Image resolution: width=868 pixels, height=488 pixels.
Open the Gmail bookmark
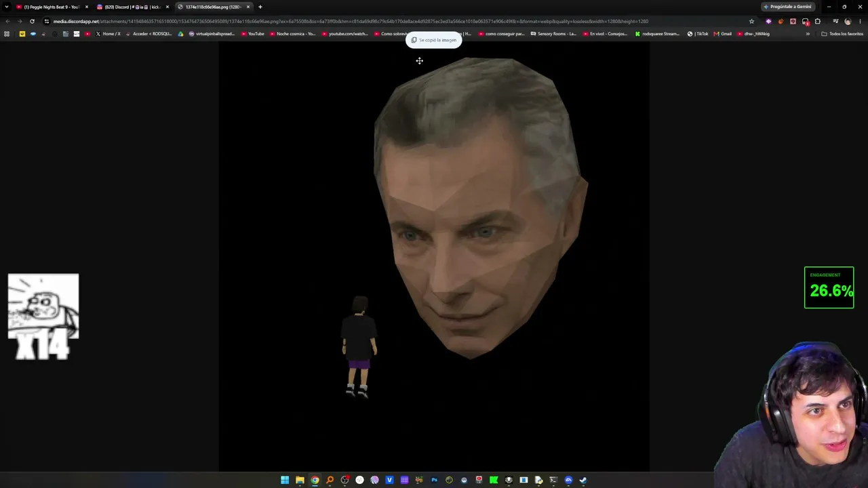[723, 34]
